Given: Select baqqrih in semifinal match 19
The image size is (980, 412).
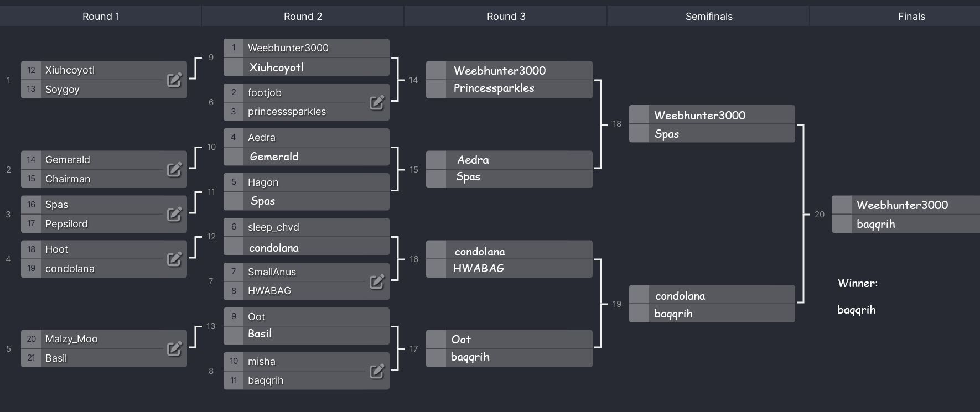Looking at the screenshot, I should (712, 314).
